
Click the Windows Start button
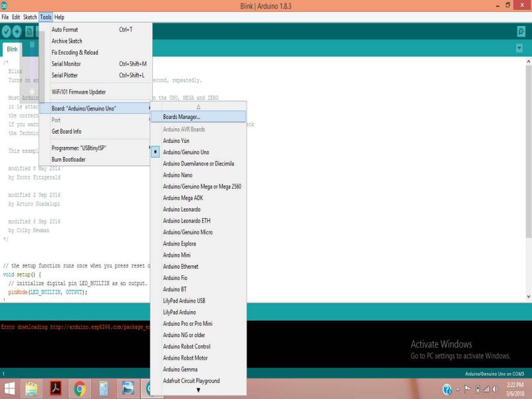click(x=9, y=389)
